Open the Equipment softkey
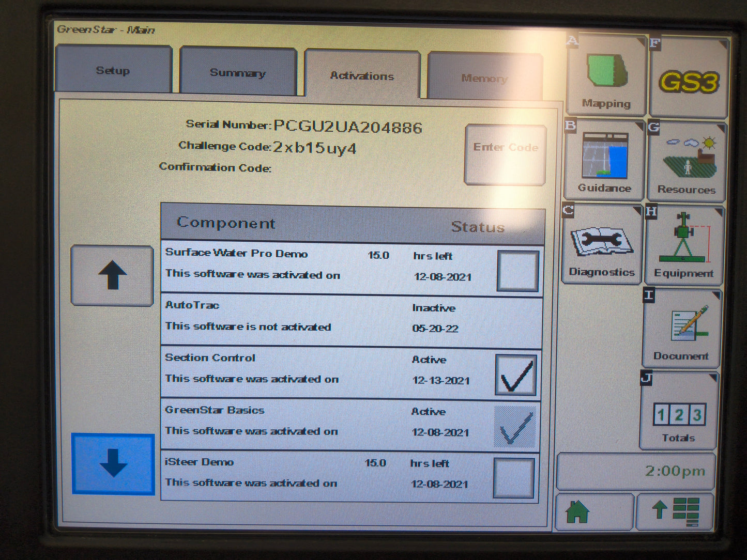The height and width of the screenshot is (560, 747). pyautogui.click(x=684, y=245)
